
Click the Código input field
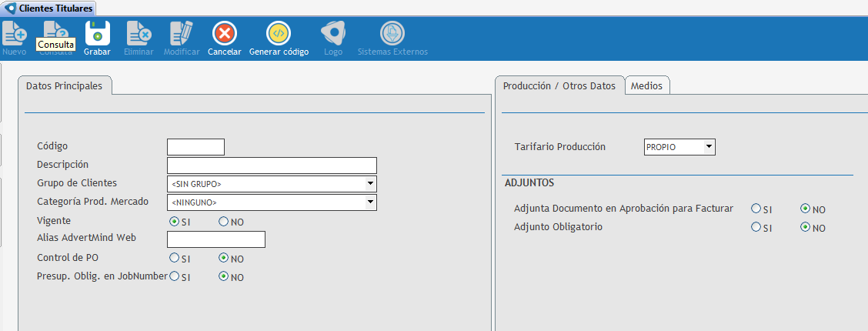pos(195,147)
